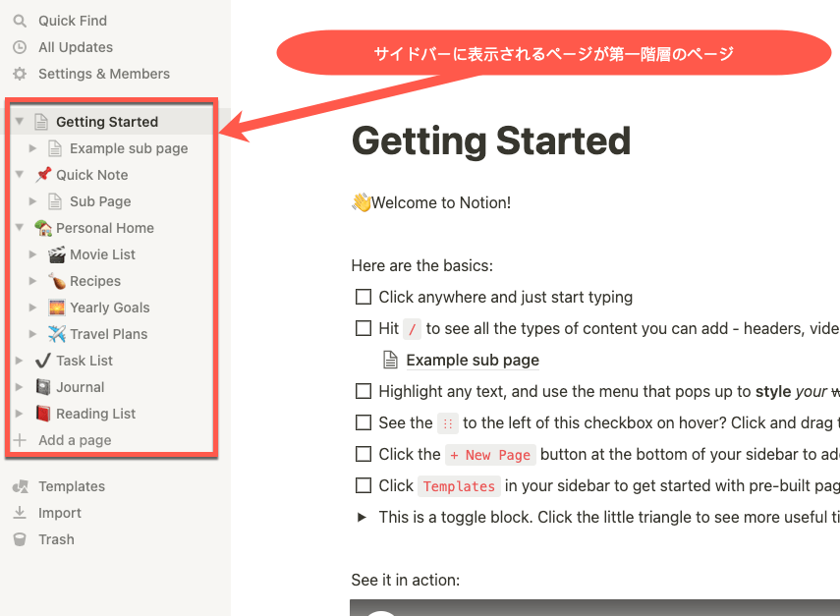Click the Quick Note pushpin icon

tap(43, 175)
